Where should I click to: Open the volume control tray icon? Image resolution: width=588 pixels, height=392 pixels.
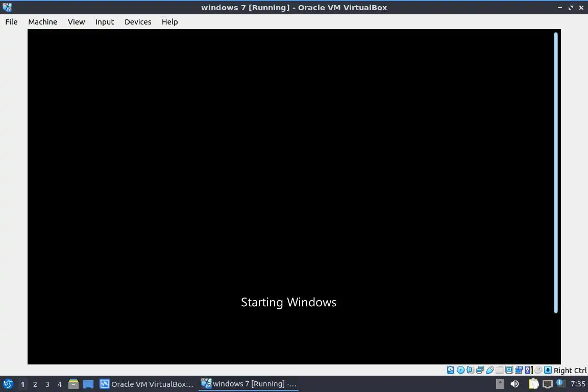(514, 384)
